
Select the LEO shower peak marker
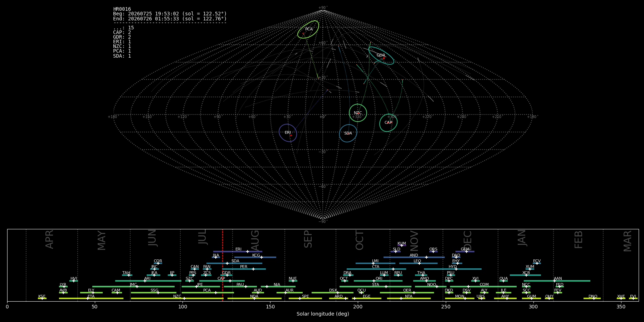419,263
